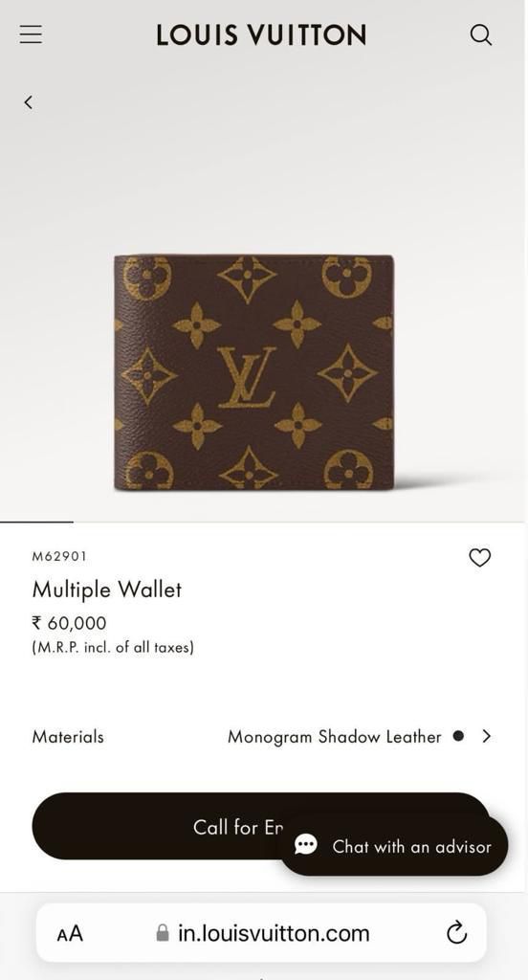Open the hamburger navigation menu
The height and width of the screenshot is (980, 528).
[31, 34]
